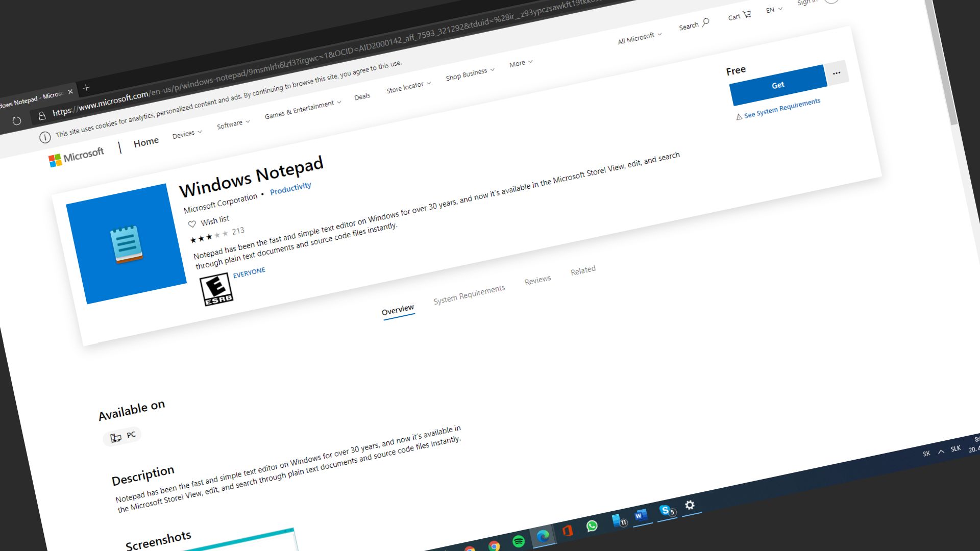Expand the Shop Business menu

470,73
